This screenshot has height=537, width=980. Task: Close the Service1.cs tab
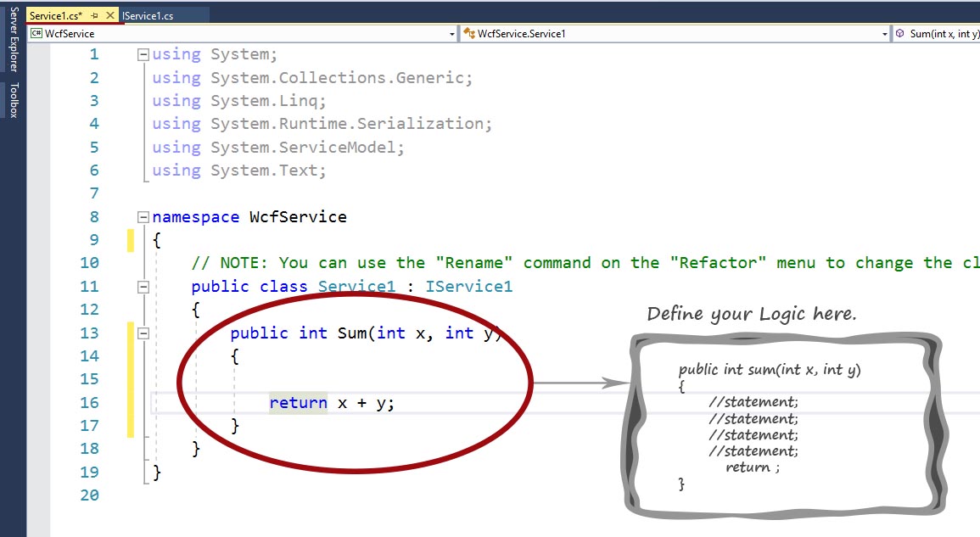pyautogui.click(x=110, y=15)
